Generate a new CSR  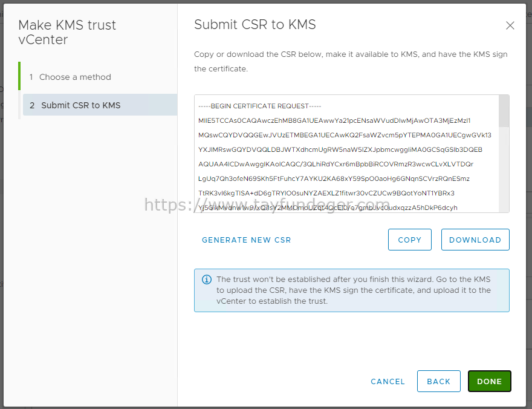click(x=246, y=240)
